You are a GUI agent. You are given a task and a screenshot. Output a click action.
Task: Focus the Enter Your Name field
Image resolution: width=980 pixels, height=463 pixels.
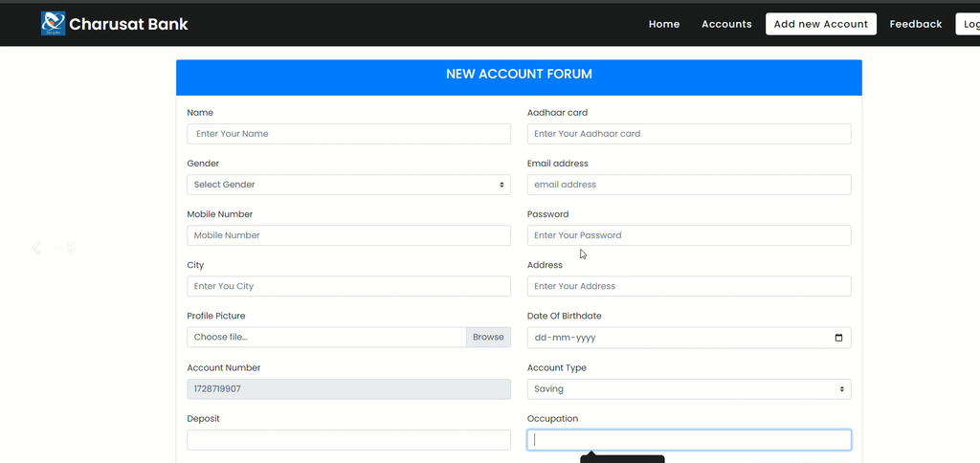[348, 134]
